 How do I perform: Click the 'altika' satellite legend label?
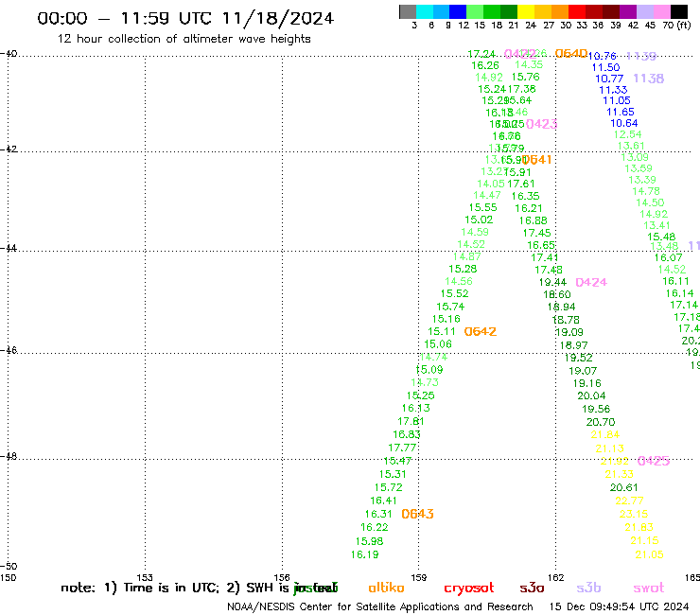386,588
